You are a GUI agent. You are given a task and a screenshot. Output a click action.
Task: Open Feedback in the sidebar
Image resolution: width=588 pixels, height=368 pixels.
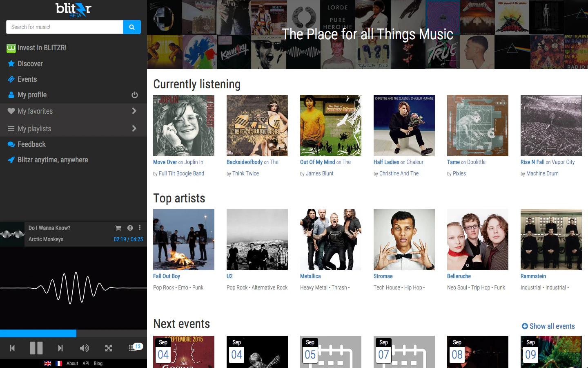(x=27, y=144)
